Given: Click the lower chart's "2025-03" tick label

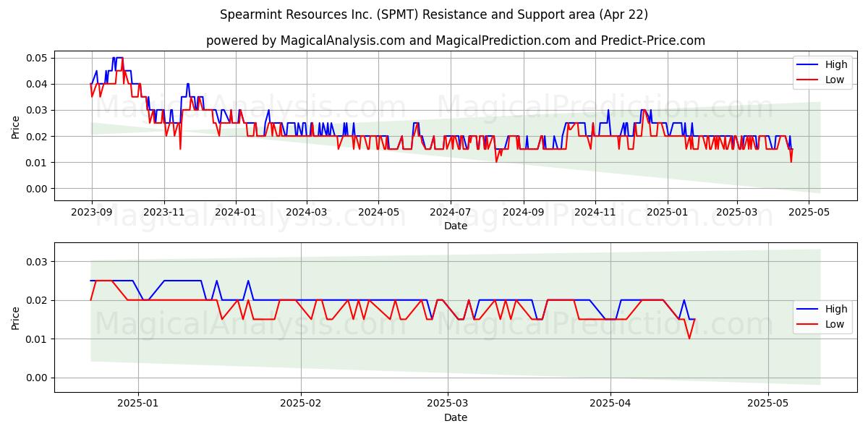Looking at the screenshot, I should click(x=448, y=404).
